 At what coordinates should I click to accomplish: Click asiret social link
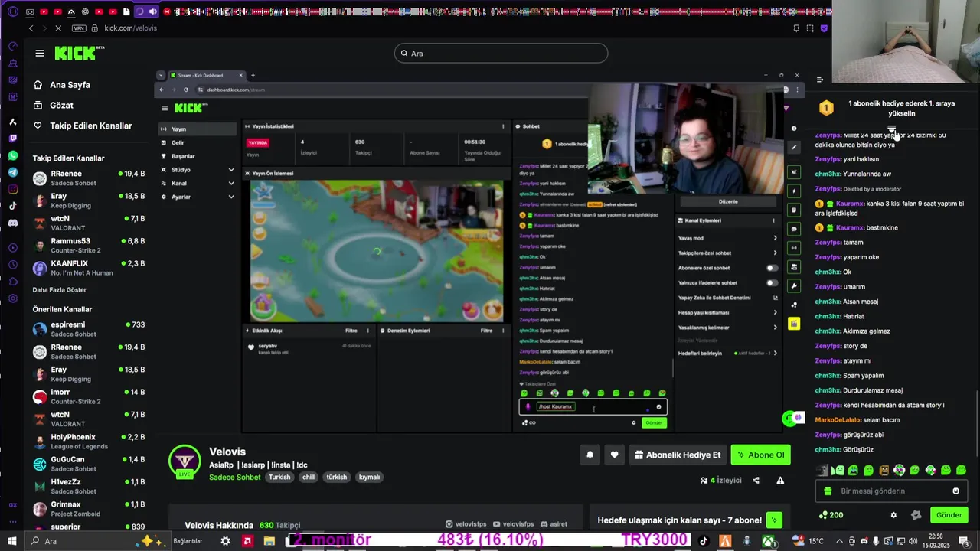[554, 524]
